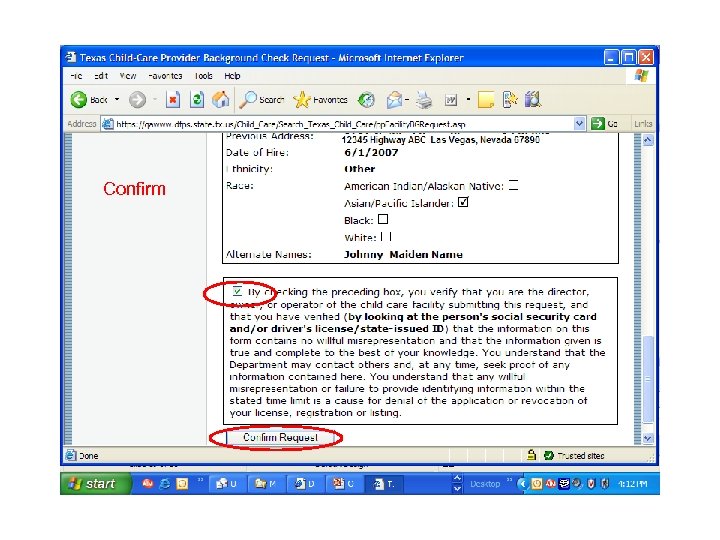Click the red Quick Launch icon
This screenshot has height=540, width=720.
coord(147,483)
